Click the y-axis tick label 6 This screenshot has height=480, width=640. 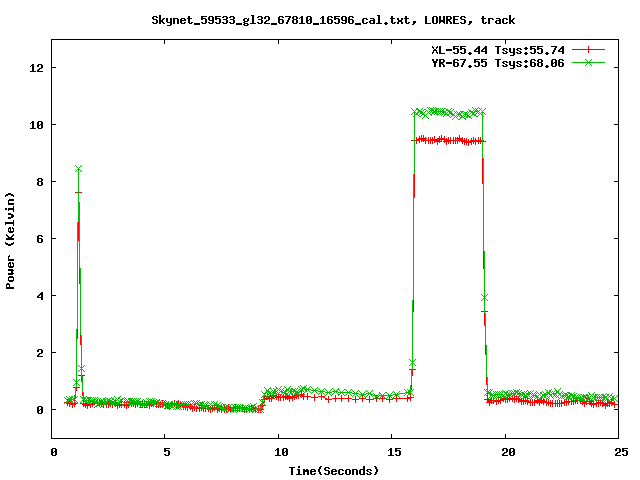click(x=40, y=239)
